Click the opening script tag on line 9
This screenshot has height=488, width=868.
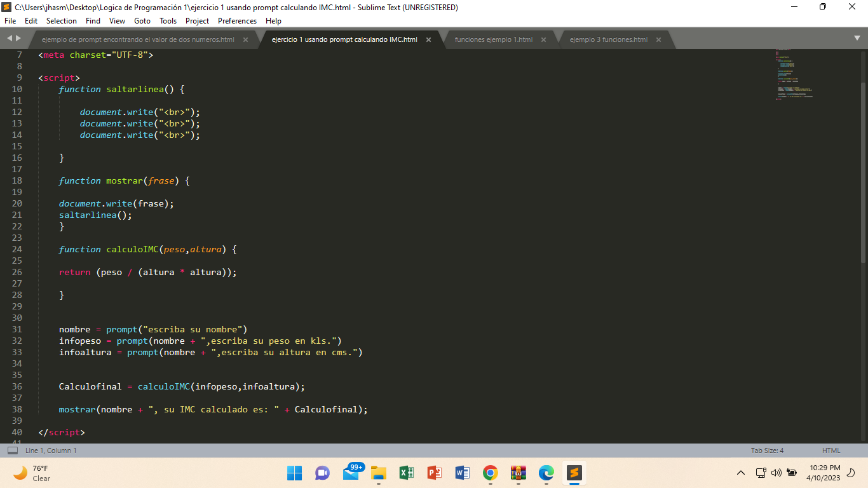[x=59, y=78]
